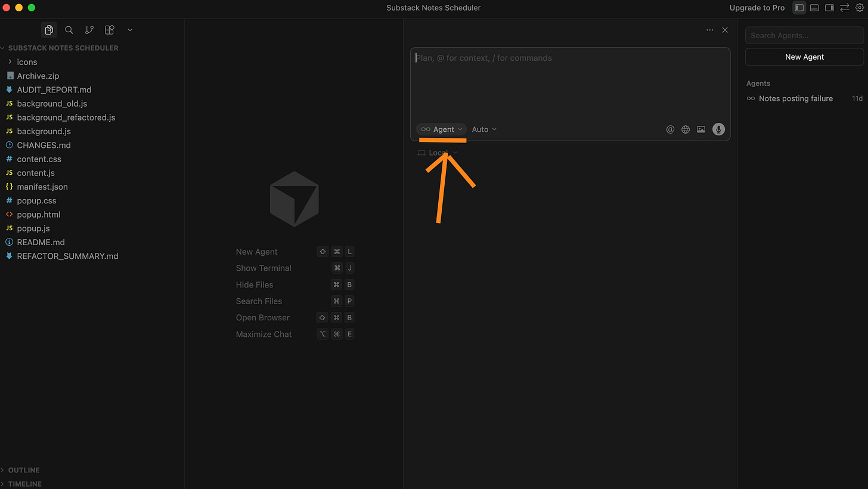Screen dimensions: 868x489
Task: Open the Auto model dropdown
Action: 484,129
